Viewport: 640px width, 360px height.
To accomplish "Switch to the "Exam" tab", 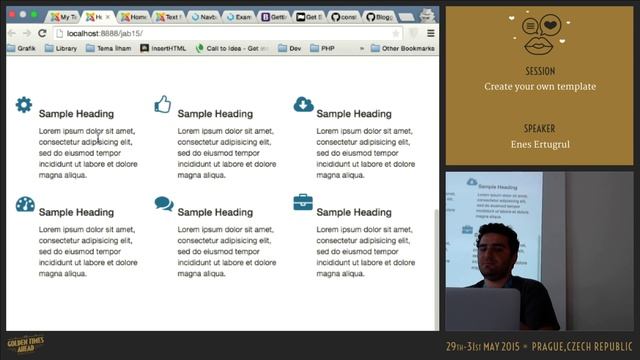I will pos(239,17).
